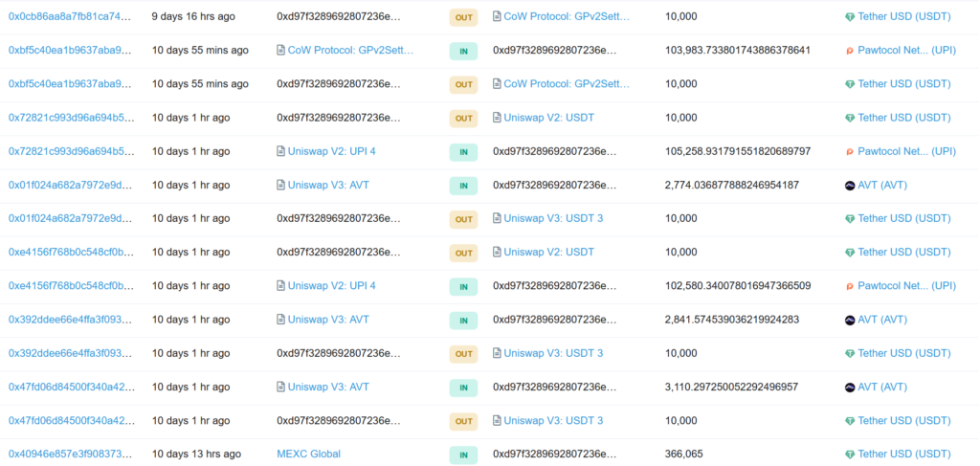This screenshot has height=466, width=980.
Task: Click Pawtocol token icon in 102,580.34 row
Action: (850, 287)
